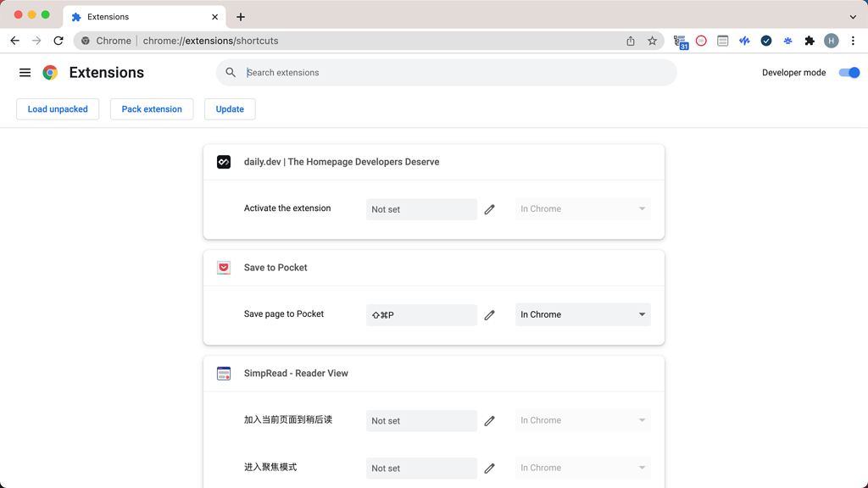Open the extensions puzzle piece menu
The width and height of the screenshot is (868, 488).
coord(809,40)
